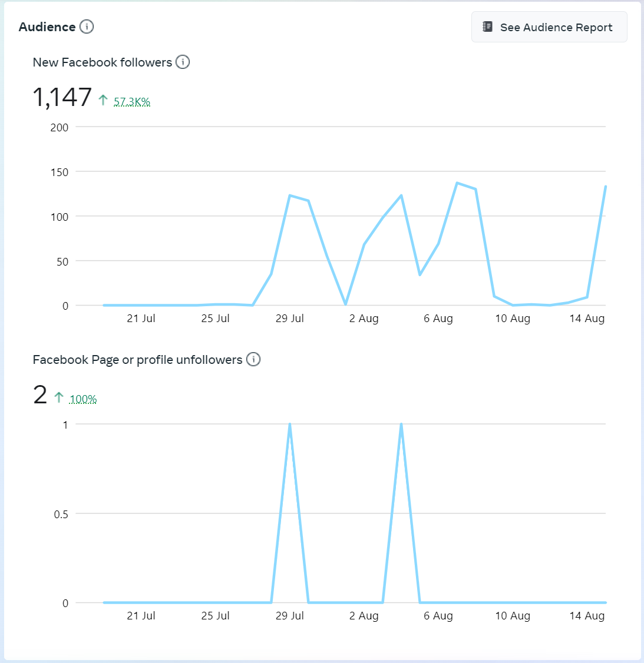Screen dimensions: 644x663
Task: Click the 57.3K% followers change link
Action: click(132, 102)
